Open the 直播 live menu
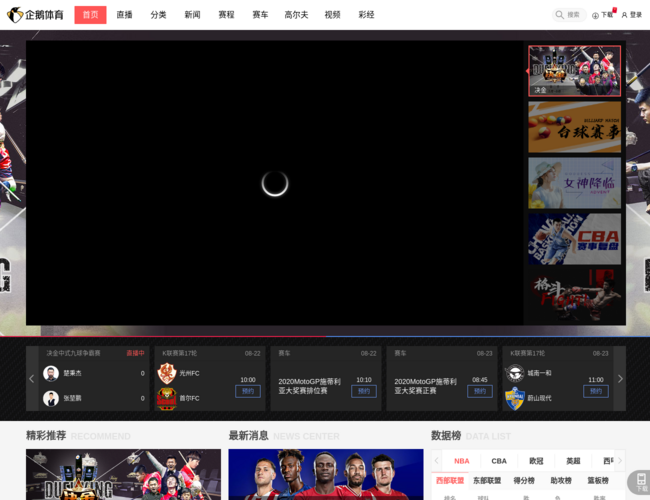Screen dimensions: 650x500 point(124,15)
